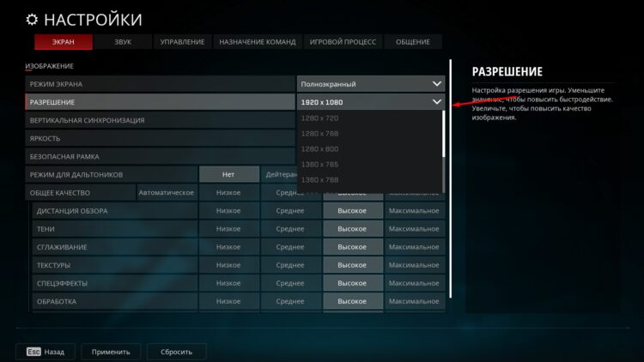Switch to the Звук tab
The height and width of the screenshot is (362, 644).
(x=123, y=42)
